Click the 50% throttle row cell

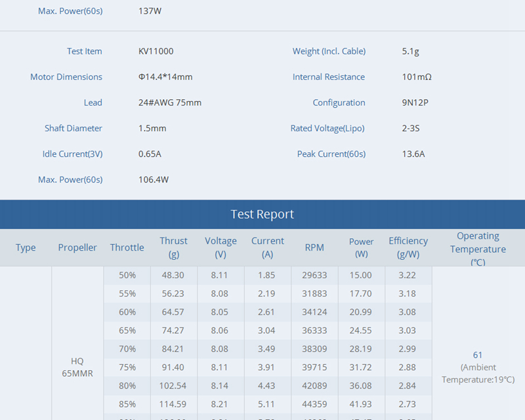(x=127, y=276)
